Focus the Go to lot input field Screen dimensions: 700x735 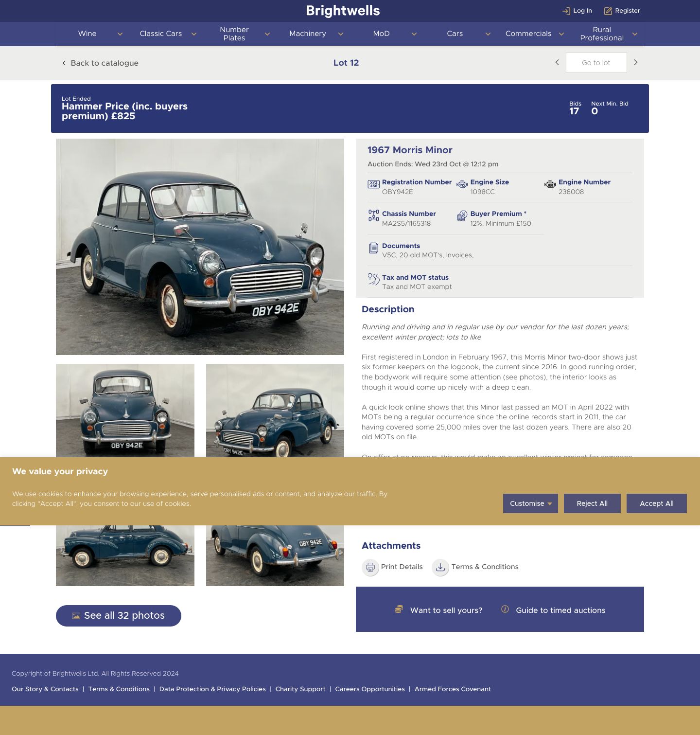(596, 63)
